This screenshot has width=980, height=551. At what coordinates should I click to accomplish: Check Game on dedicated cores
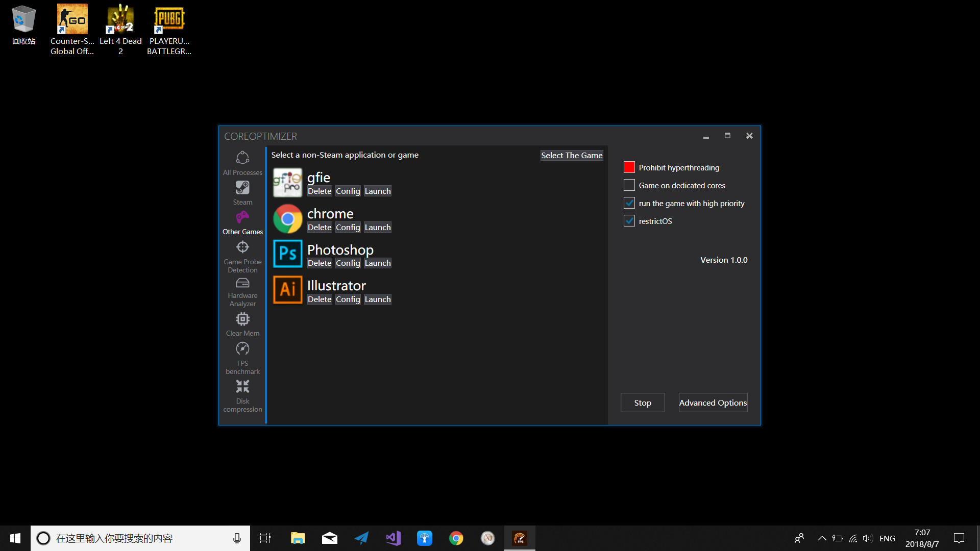[x=629, y=185]
